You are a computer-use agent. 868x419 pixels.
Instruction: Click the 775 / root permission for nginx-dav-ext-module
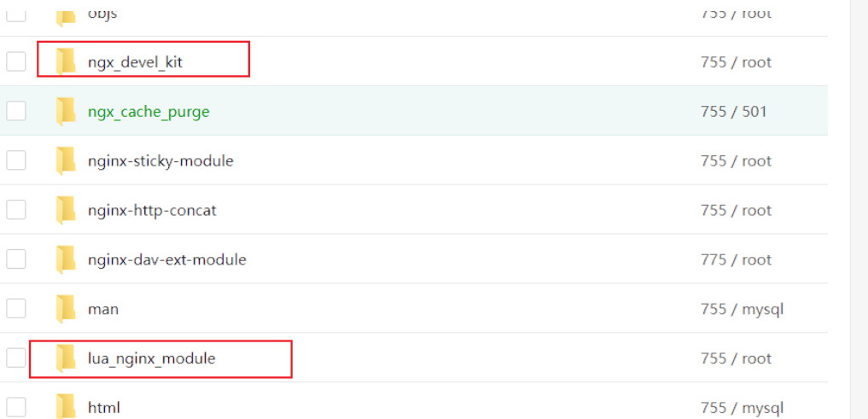tap(736, 259)
